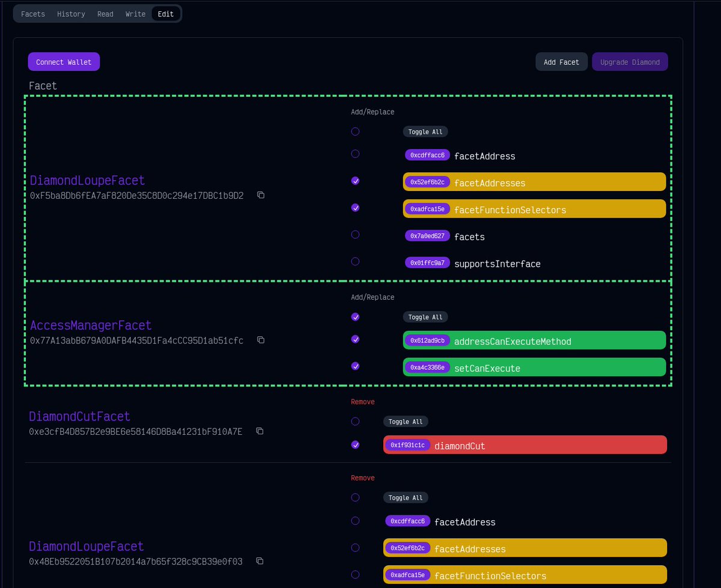Open the Read tab

pyautogui.click(x=105, y=13)
